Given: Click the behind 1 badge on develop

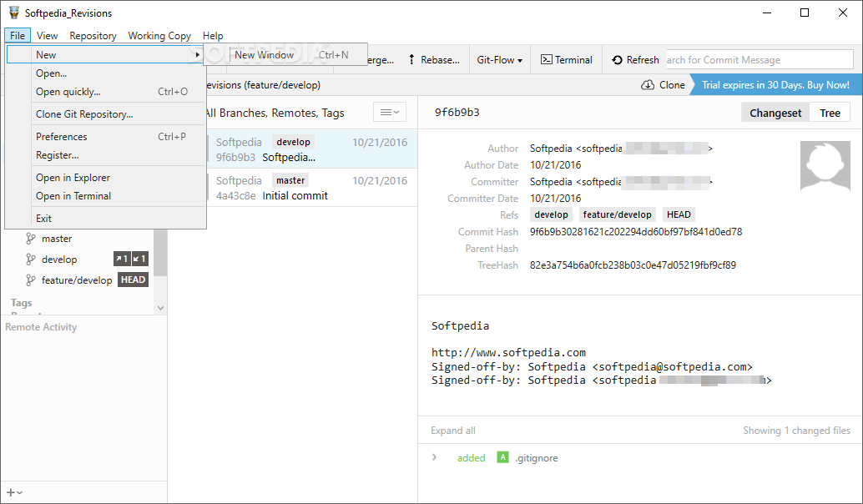Looking at the screenshot, I should [139, 259].
